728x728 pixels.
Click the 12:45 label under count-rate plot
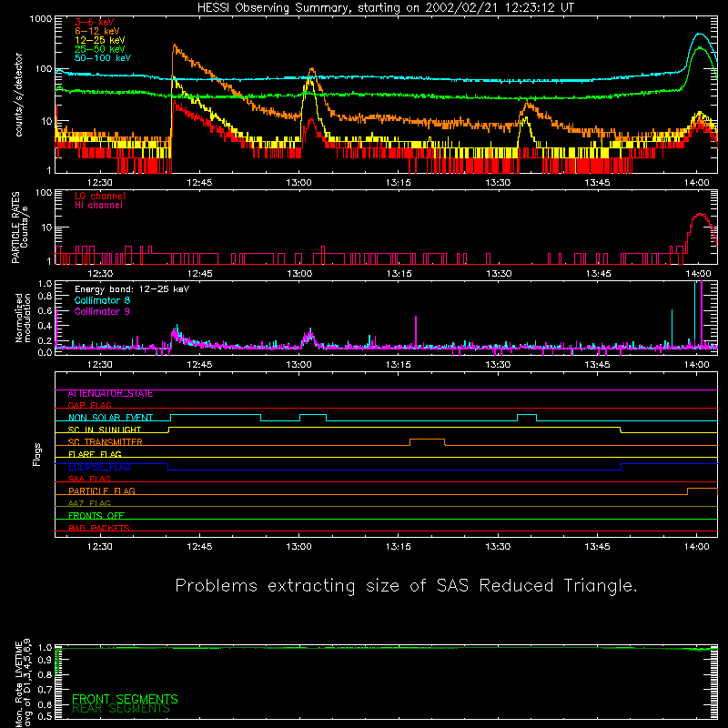click(x=199, y=183)
